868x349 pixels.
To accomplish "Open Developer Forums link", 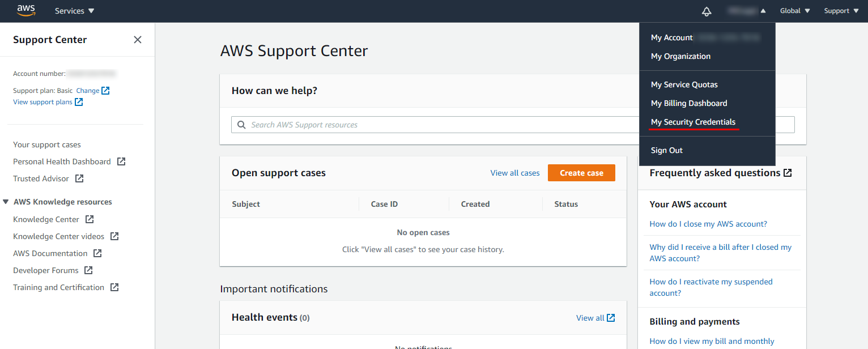I will pyautogui.click(x=46, y=270).
